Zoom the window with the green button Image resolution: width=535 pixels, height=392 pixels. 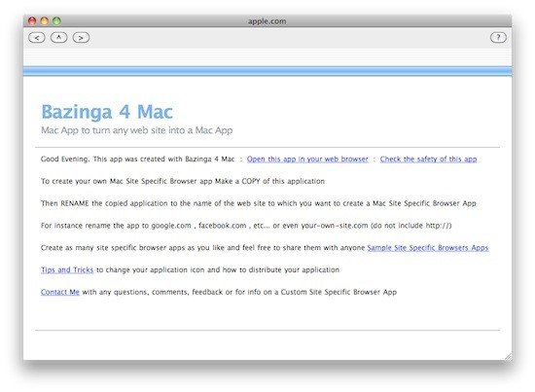pos(56,21)
